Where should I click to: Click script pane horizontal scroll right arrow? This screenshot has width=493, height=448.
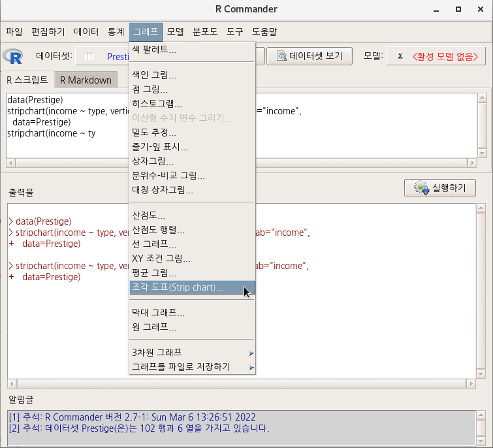[x=471, y=163]
